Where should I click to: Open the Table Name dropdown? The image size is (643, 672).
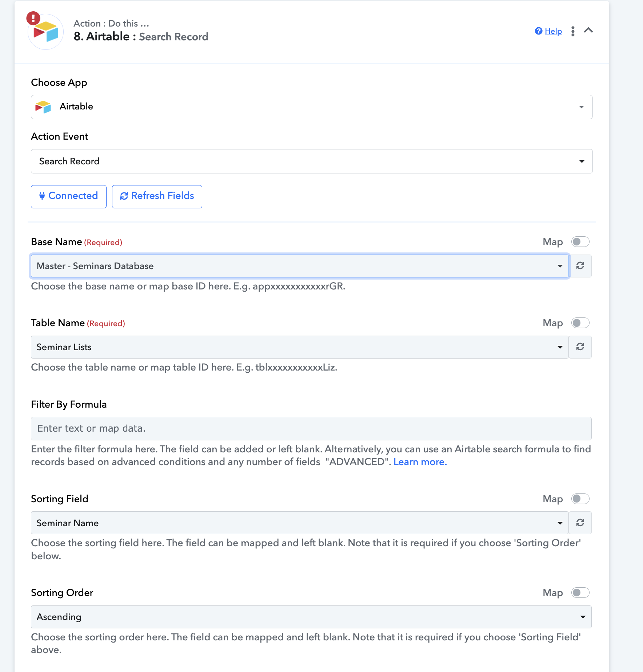pos(300,347)
